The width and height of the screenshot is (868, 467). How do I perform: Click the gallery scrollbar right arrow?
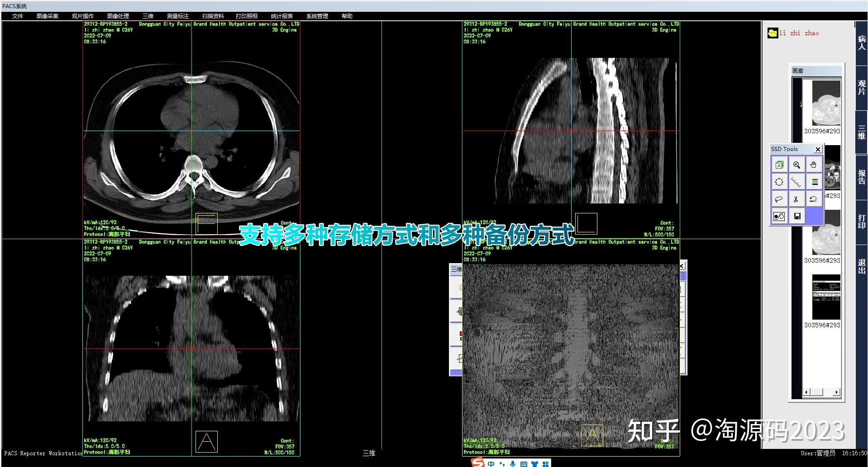836,392
